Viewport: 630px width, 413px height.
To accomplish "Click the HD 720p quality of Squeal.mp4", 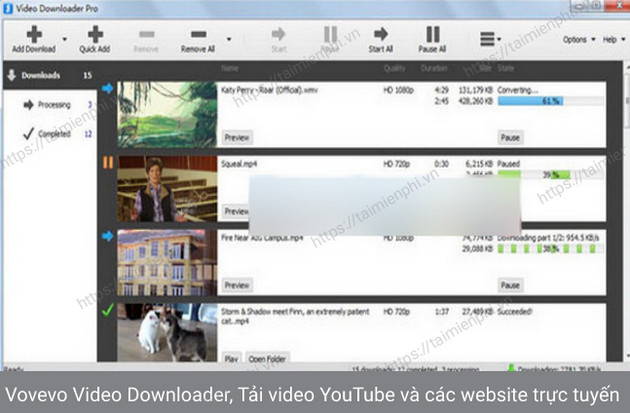I will [397, 164].
